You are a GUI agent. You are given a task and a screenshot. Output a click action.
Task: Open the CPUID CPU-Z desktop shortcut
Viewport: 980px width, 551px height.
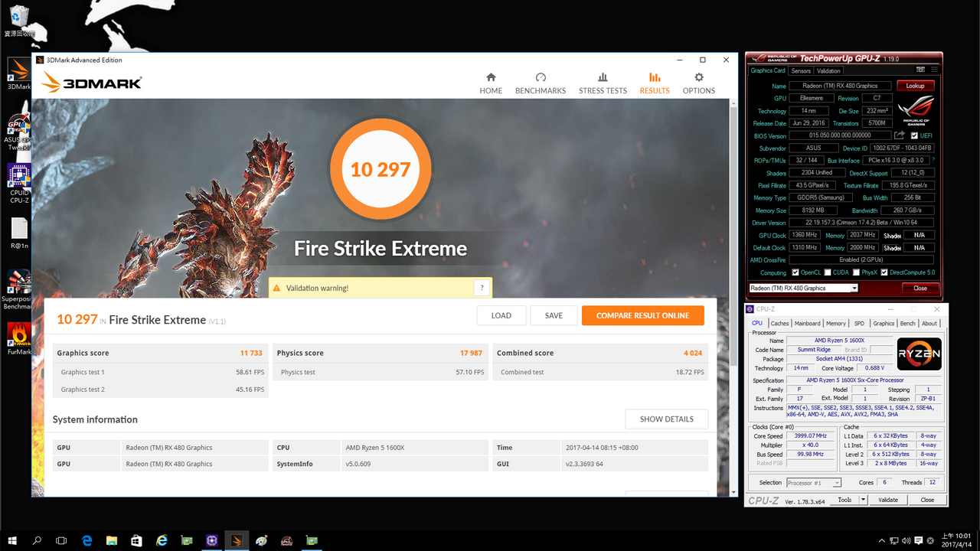click(x=19, y=184)
